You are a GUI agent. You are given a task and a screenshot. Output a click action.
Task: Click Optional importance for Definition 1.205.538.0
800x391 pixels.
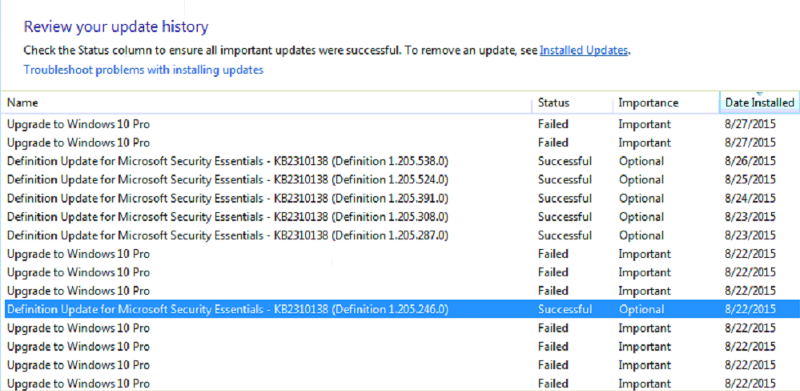(641, 161)
